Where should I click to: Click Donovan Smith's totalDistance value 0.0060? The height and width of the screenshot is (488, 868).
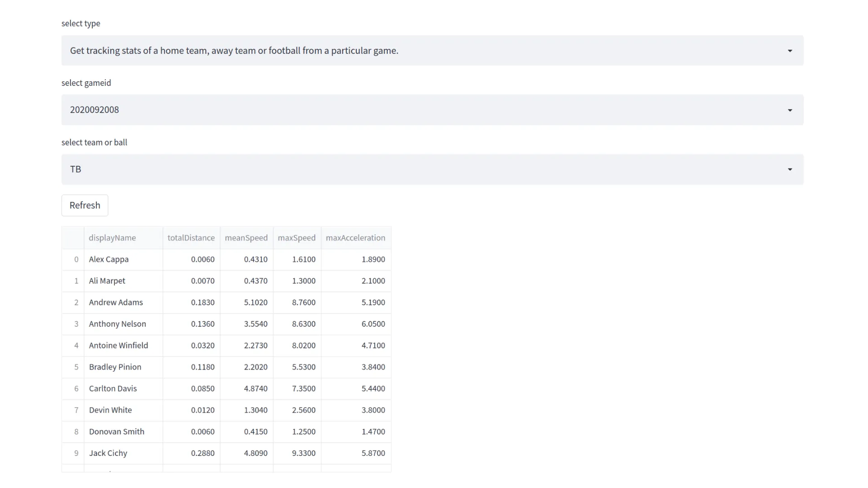(203, 432)
